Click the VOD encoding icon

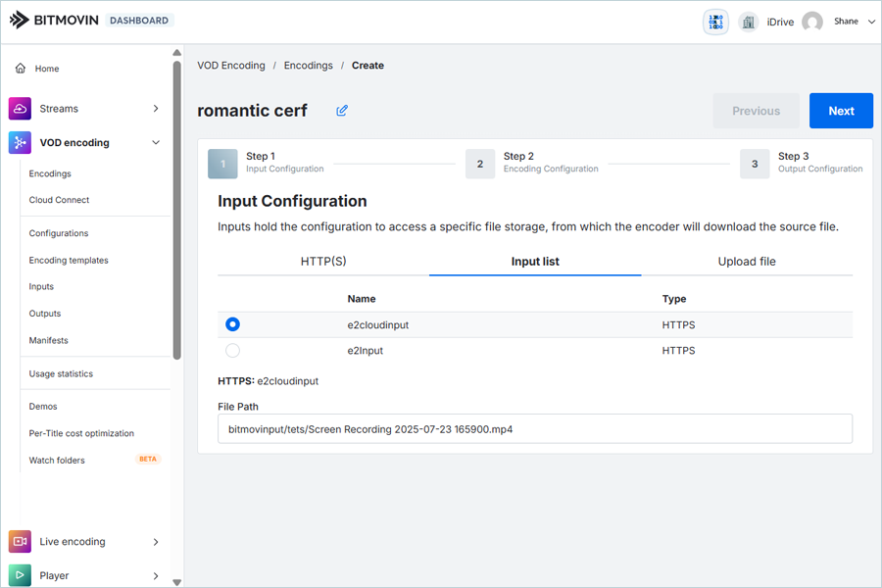(x=20, y=143)
